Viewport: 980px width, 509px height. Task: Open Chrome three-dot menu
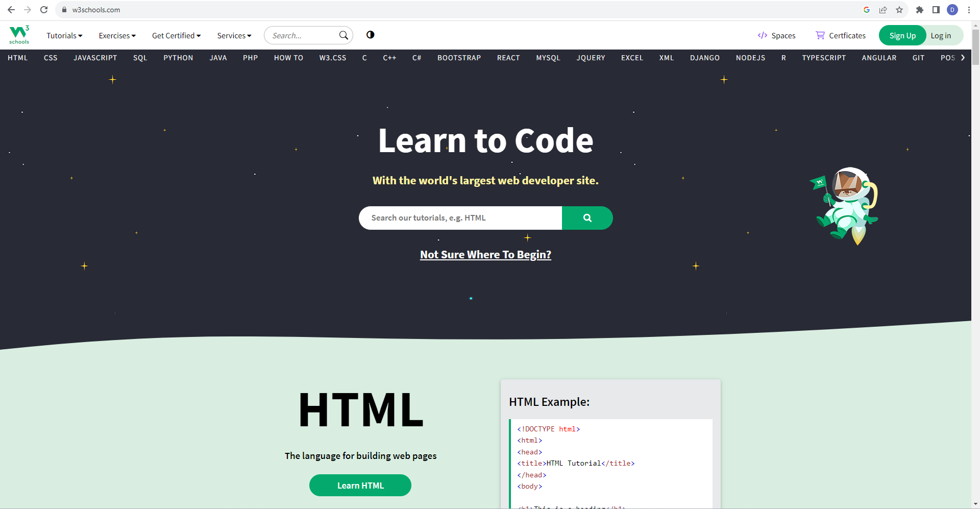pos(969,10)
